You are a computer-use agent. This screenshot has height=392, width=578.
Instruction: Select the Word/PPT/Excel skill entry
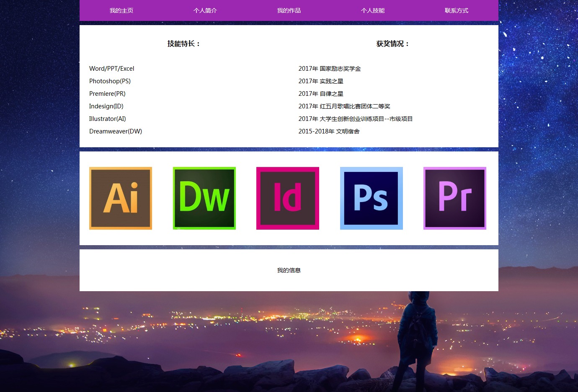pos(112,69)
